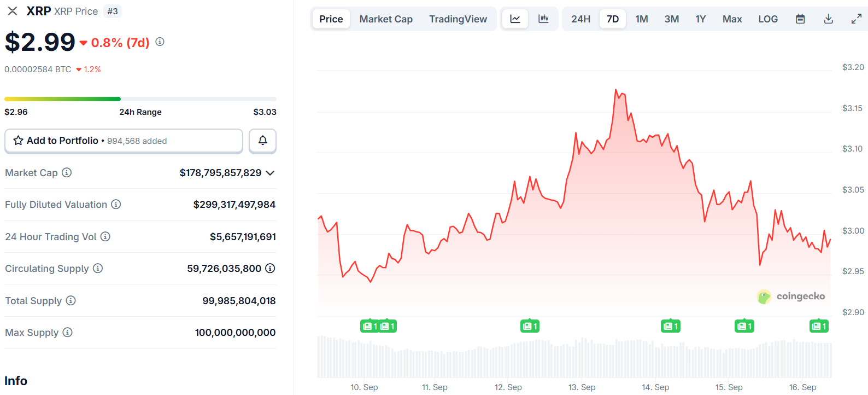Click the Circulating Supply label info icon
Screen dimensions: 868x395
coord(98,268)
